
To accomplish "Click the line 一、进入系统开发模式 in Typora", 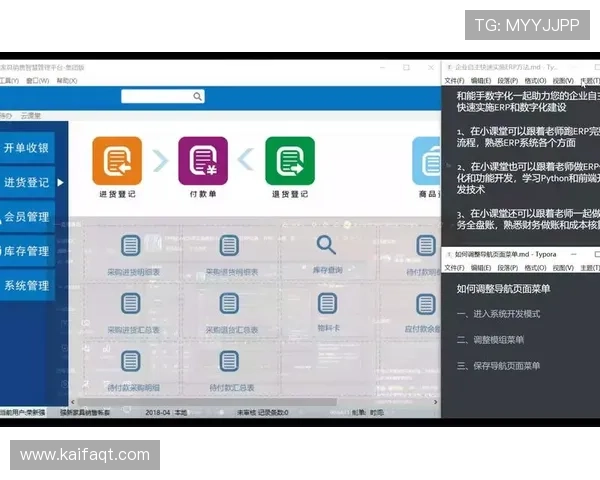I will (x=498, y=314).
